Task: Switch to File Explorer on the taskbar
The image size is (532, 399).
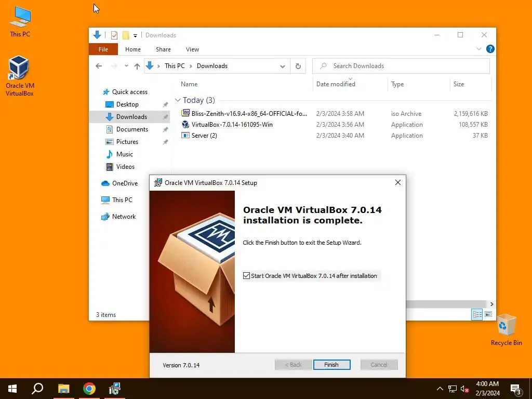Action: [x=63, y=389]
